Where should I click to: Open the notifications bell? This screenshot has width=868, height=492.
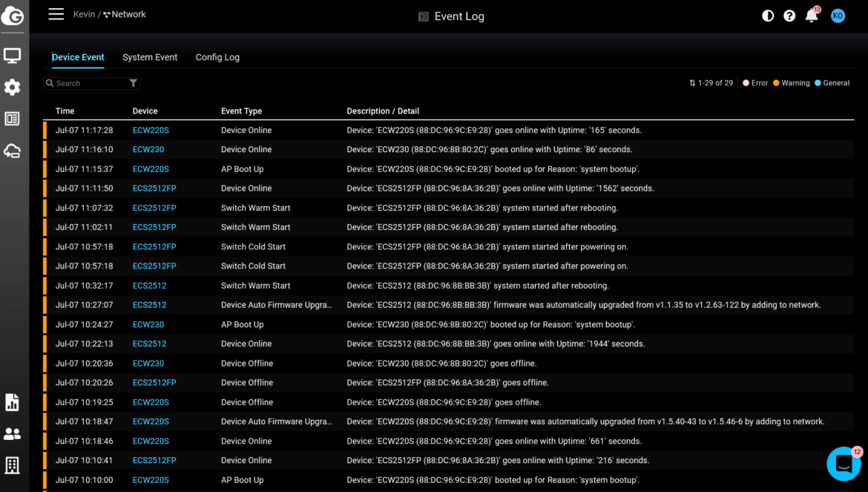coord(812,16)
